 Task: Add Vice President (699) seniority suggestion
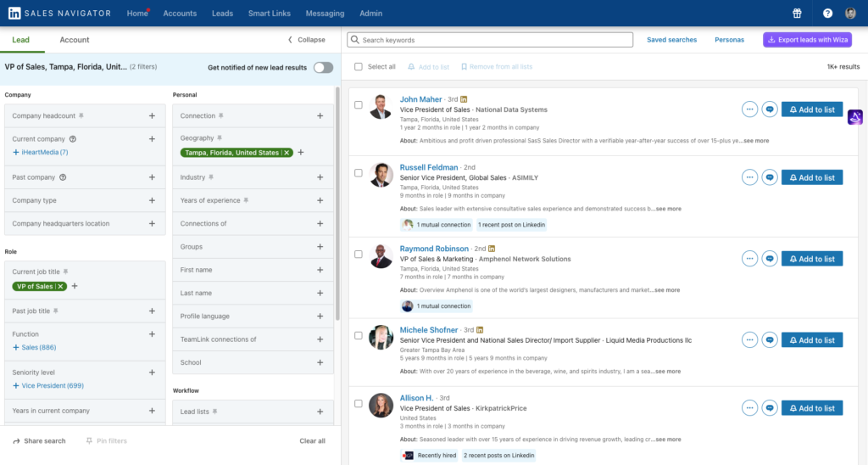click(48, 386)
